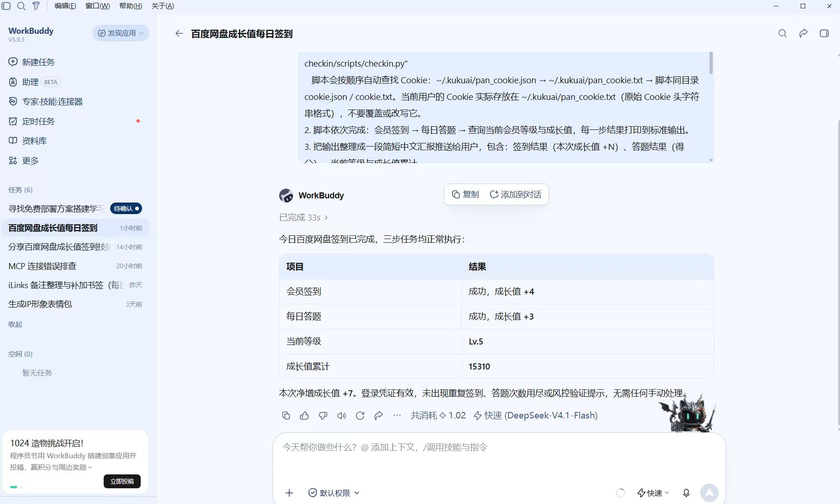Click the plus icon to add attachment
The image size is (840, 504).
(x=289, y=493)
